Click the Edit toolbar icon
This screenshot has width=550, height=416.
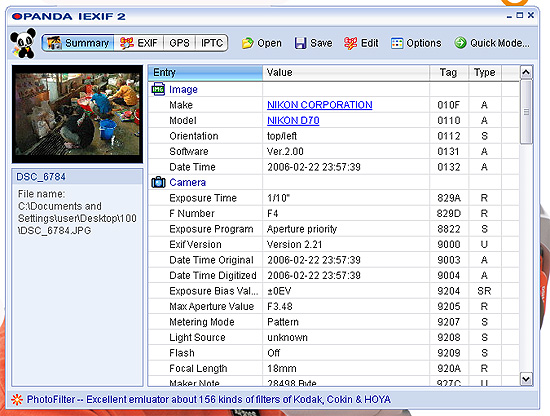click(350, 43)
